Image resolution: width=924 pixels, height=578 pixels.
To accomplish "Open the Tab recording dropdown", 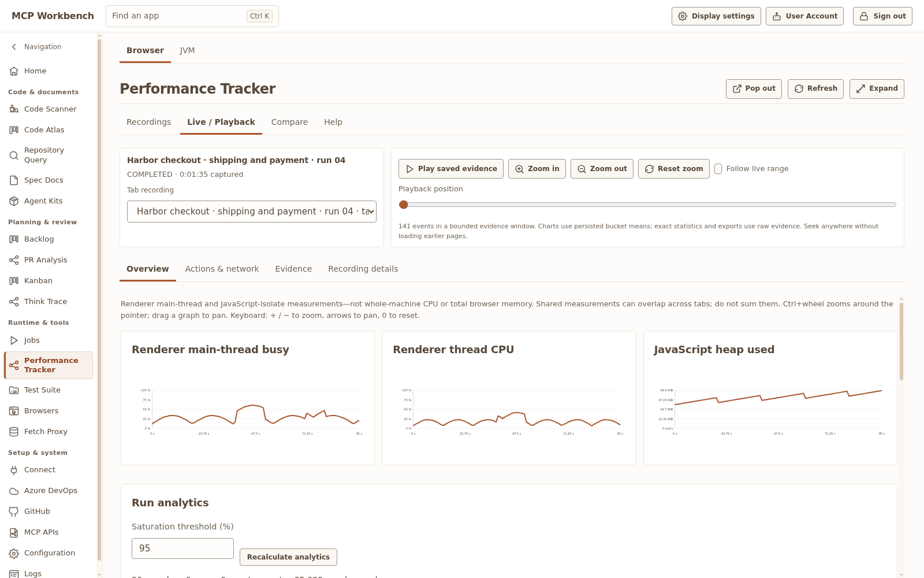I will [x=252, y=212].
